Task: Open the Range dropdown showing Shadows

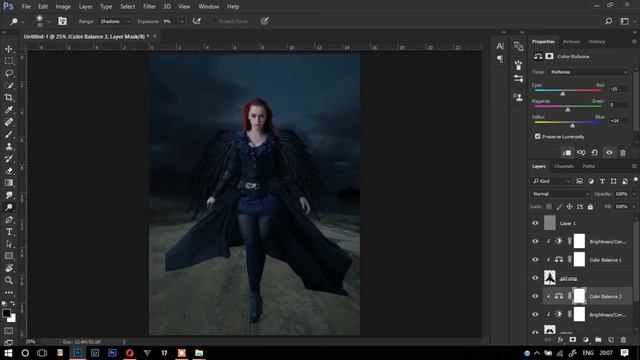Action: pos(114,21)
